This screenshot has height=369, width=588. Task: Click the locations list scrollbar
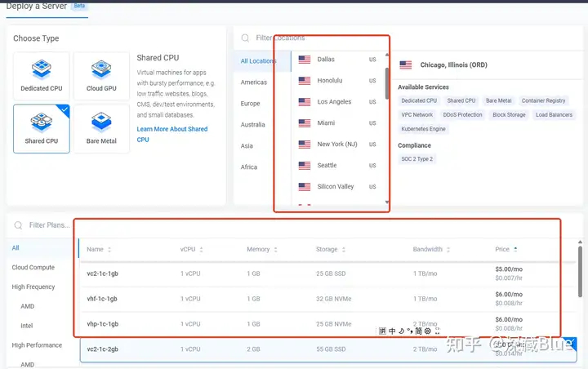pyautogui.click(x=387, y=82)
